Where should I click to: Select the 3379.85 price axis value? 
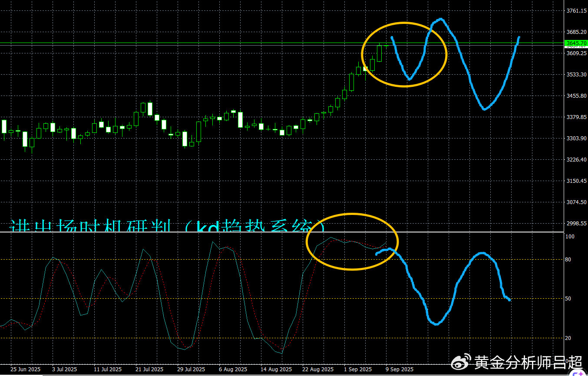point(577,117)
